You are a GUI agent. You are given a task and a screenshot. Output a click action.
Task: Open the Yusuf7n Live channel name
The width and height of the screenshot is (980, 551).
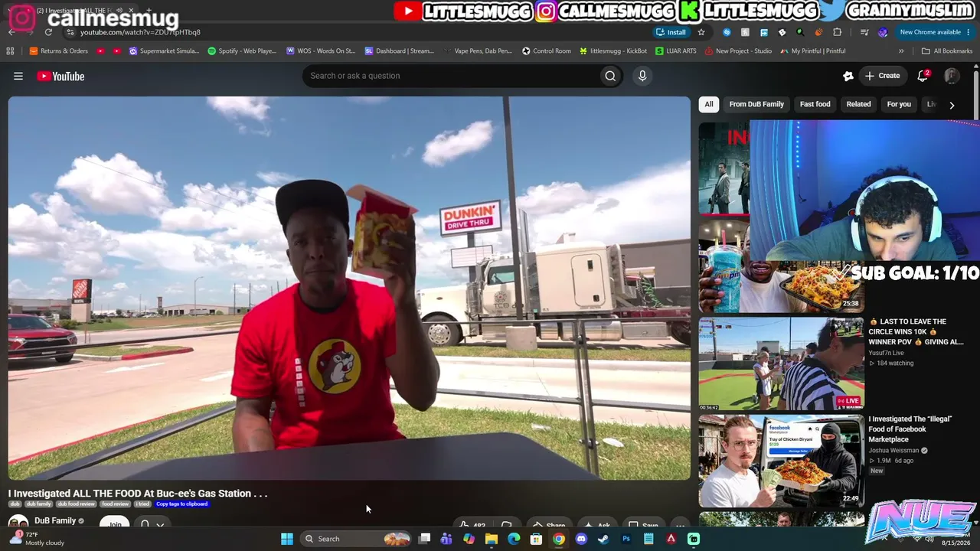pos(886,353)
